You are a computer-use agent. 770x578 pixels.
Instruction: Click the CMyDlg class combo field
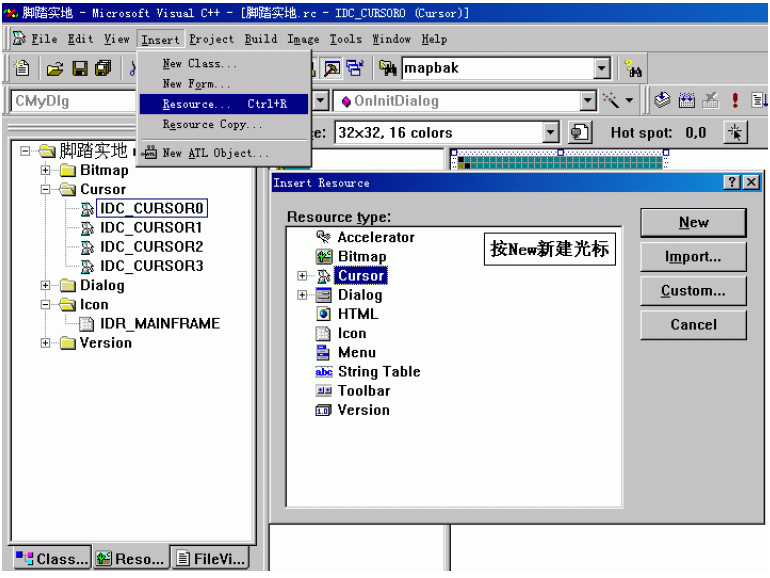coord(74,101)
